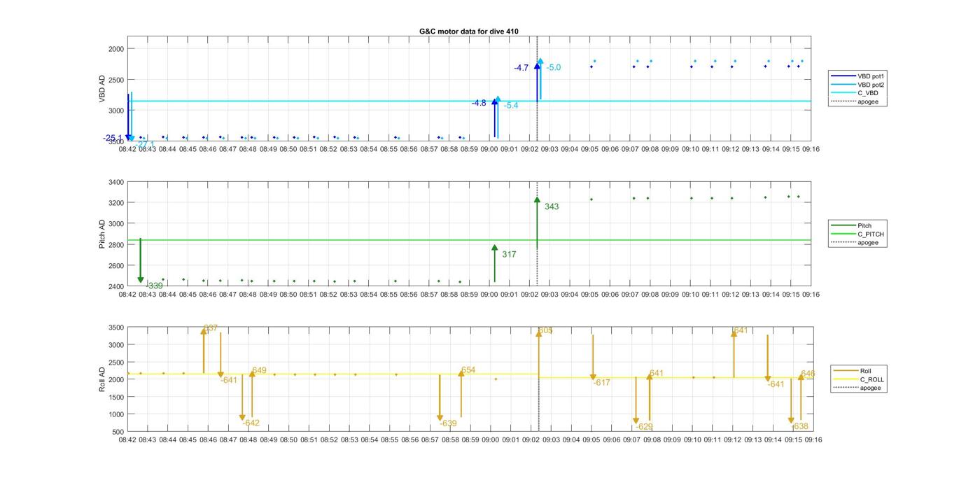Viewport: 980px width, 485px height.
Task: Click 'apogee' in the Roll plot legend
Action: (855, 388)
